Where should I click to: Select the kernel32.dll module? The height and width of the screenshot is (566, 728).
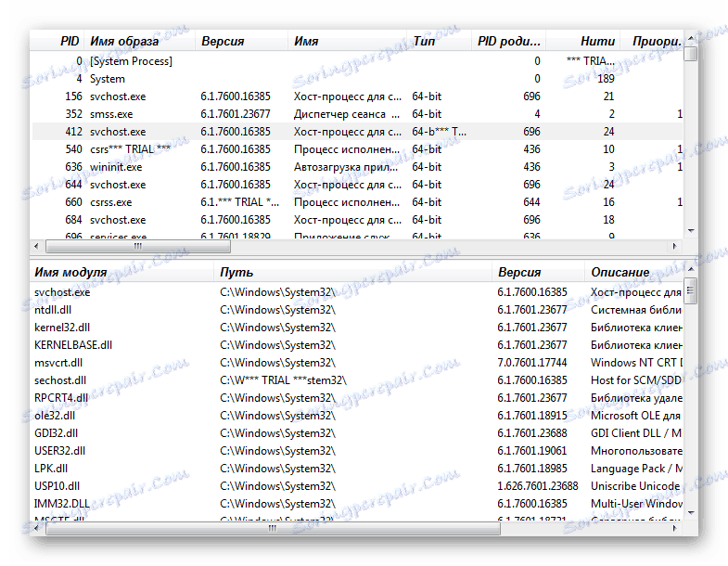[x=356, y=328]
